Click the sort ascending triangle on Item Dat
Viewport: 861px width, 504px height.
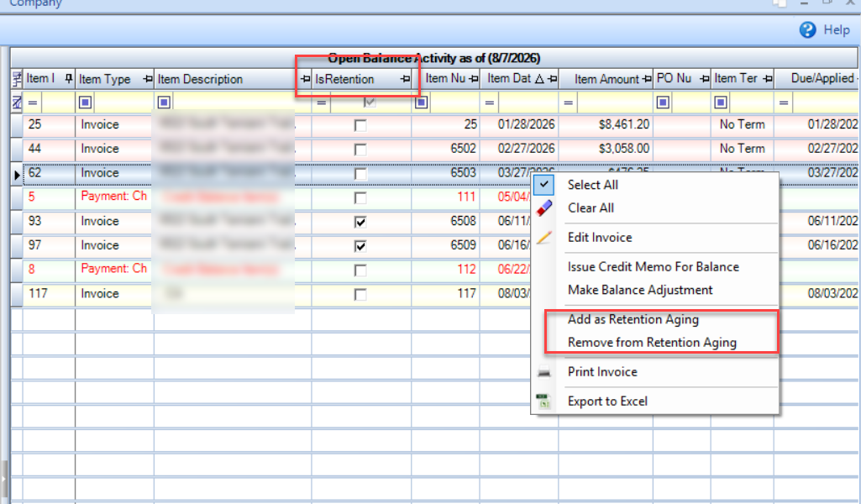coord(539,79)
